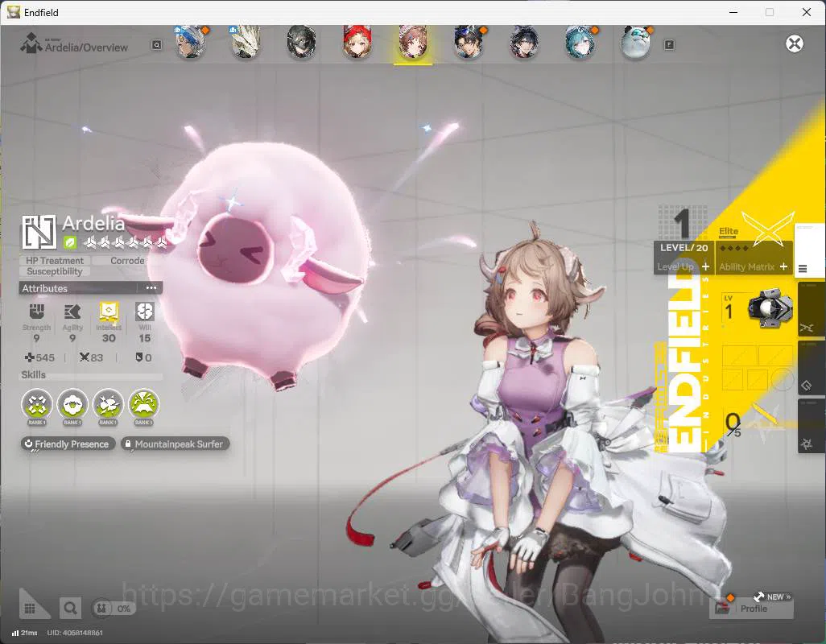Click the Q previous-operator key icon
The width and height of the screenshot is (826, 644).
[x=156, y=45]
